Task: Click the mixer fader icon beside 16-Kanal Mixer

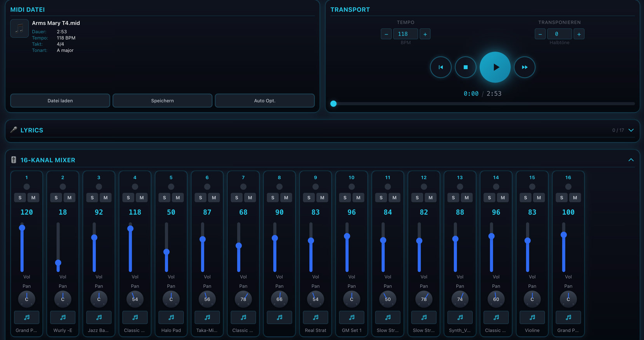Action: [14, 160]
